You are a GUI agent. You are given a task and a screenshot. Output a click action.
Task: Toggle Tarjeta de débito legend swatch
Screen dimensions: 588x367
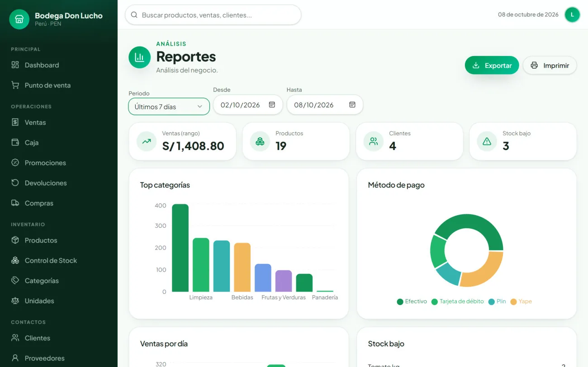click(435, 301)
